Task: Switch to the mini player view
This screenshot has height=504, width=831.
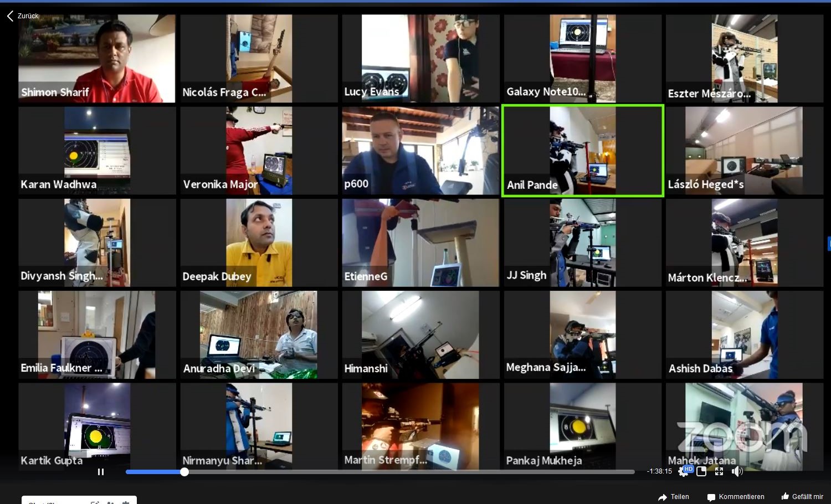Action: coord(701,471)
